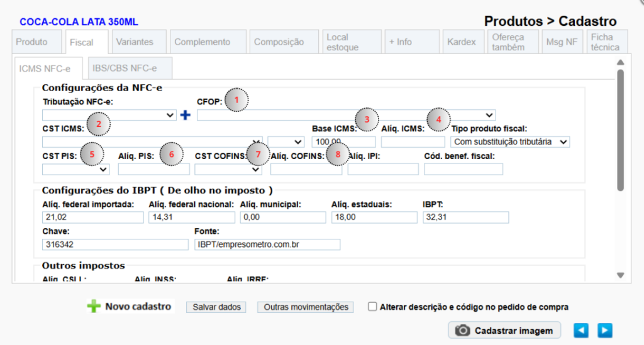Click the Cód. benef. fiscal field

click(x=464, y=169)
